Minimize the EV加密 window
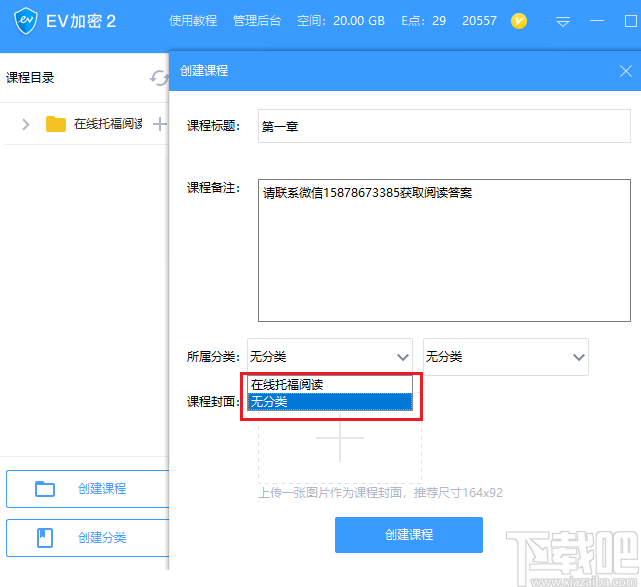 597,20
